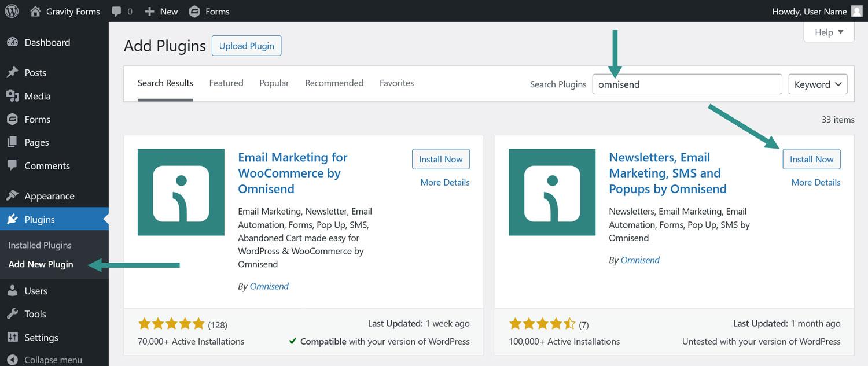
Task: Click the Howdy, User Name account text
Action: 810,12
